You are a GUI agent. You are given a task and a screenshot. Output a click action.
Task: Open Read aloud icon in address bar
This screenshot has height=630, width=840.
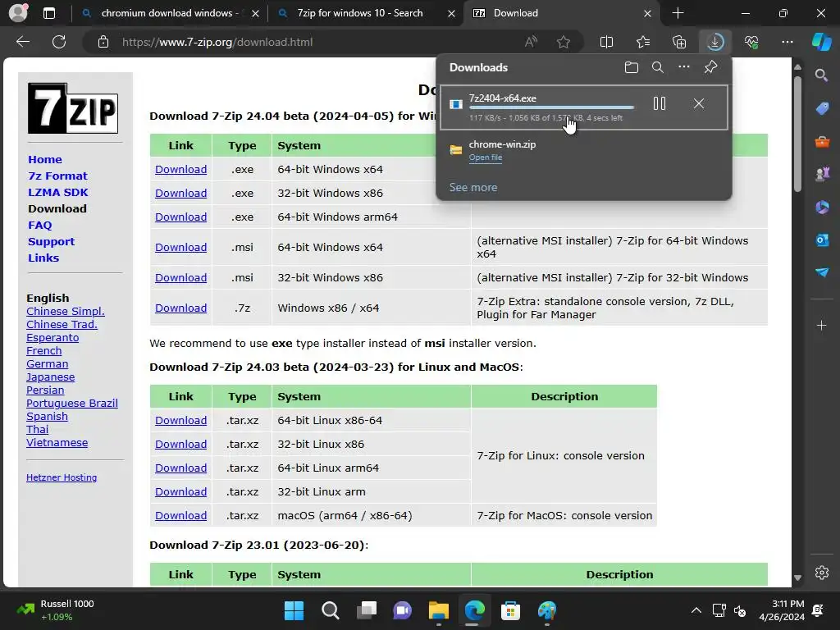(x=531, y=42)
